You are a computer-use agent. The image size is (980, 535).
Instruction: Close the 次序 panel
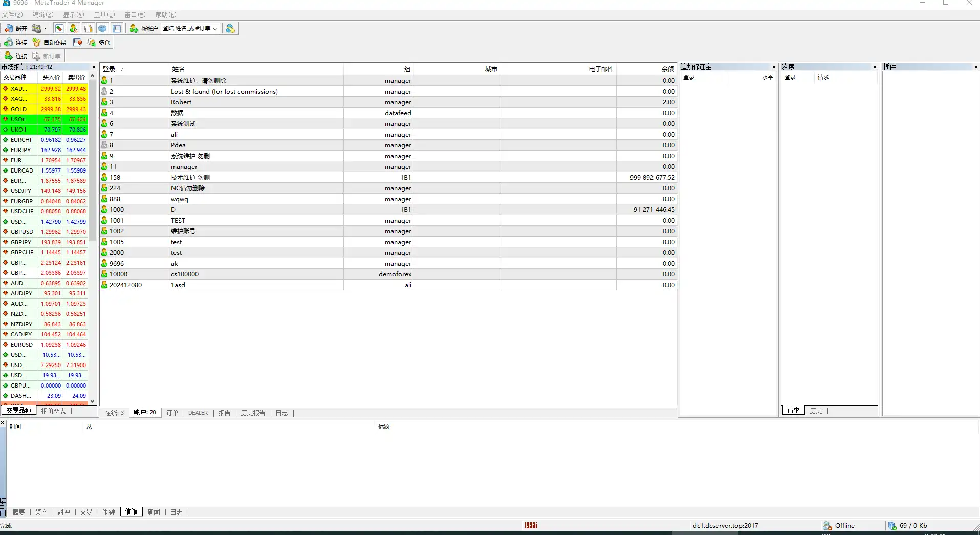875,67
